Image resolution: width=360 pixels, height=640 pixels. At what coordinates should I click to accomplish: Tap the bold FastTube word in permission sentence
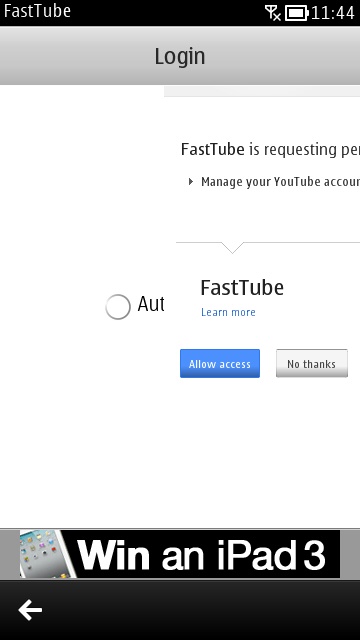coord(213,149)
